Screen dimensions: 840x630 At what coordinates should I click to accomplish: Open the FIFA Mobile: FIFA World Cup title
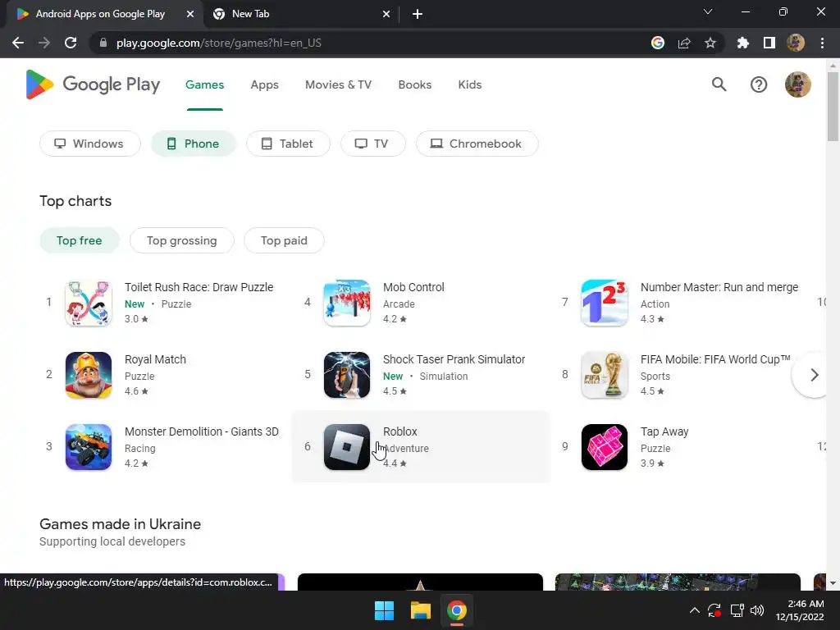point(715,359)
